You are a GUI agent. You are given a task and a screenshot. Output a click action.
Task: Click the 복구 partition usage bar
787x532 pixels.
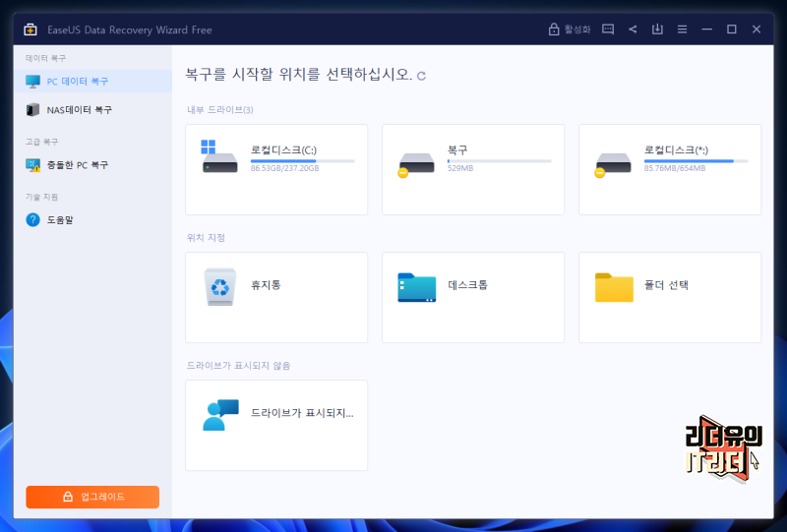[500, 161]
